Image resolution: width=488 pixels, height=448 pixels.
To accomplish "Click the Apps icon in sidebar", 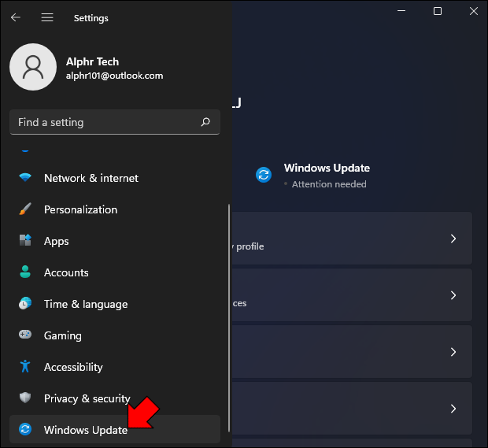I will pos(25,240).
